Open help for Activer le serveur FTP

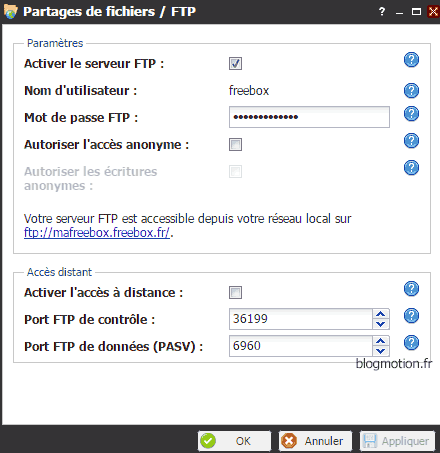coord(411,60)
